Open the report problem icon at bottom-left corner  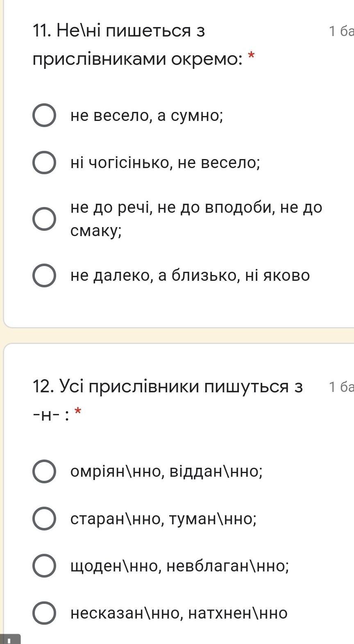10,639
